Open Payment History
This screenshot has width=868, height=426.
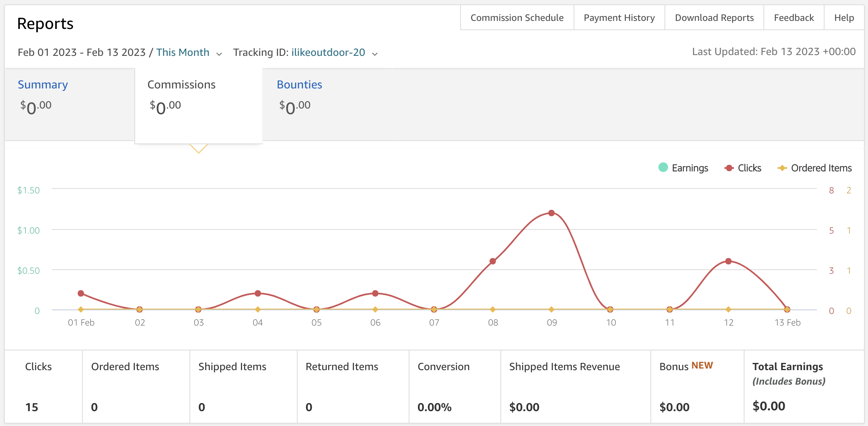click(619, 18)
